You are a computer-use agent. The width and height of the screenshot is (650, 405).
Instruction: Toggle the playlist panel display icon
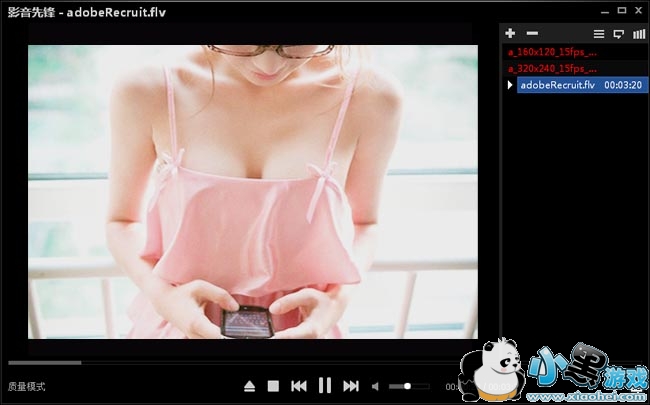tap(618, 34)
